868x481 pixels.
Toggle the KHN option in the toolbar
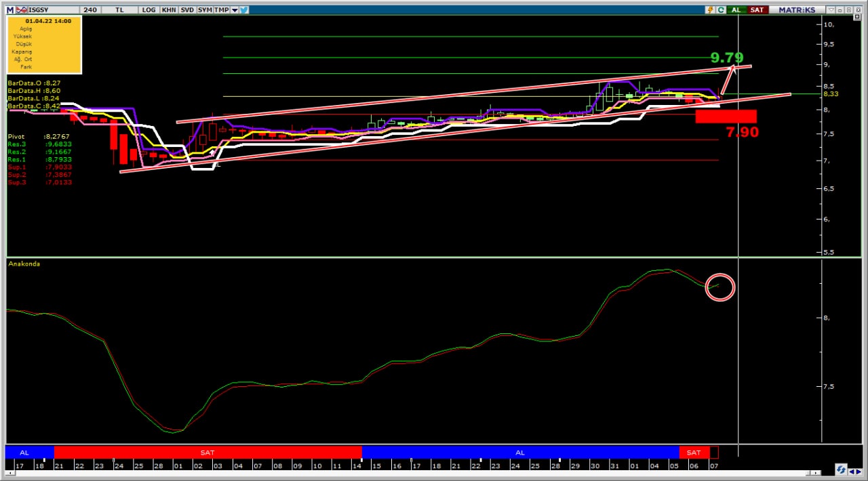click(x=168, y=9)
